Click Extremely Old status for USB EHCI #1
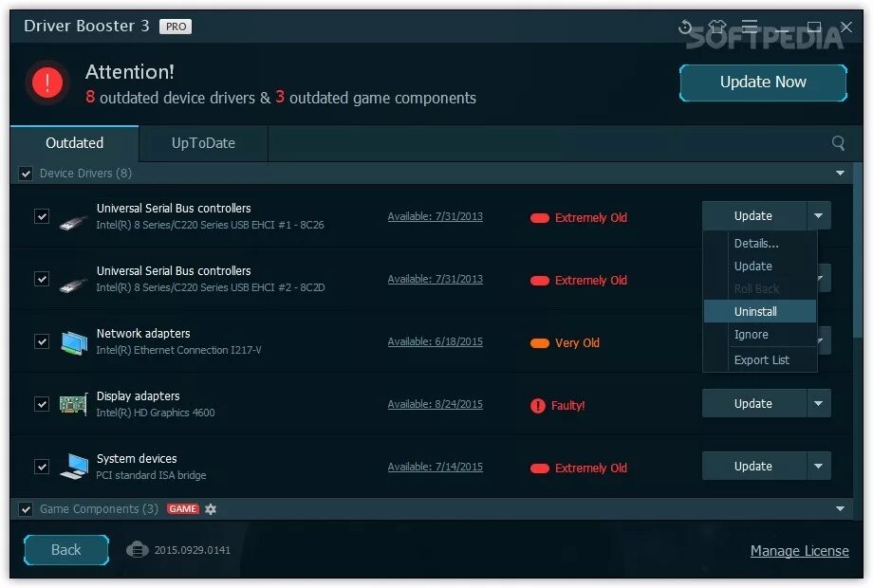This screenshot has height=588, width=873. 591,217
